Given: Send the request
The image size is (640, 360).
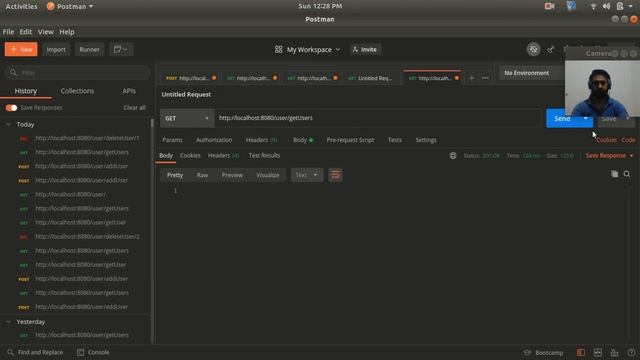Looking at the screenshot, I should click(x=562, y=119).
